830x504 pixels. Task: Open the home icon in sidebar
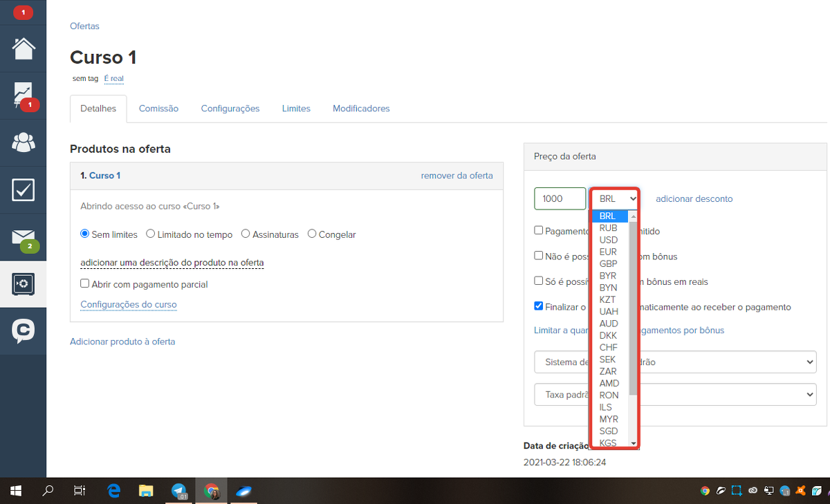[23, 48]
